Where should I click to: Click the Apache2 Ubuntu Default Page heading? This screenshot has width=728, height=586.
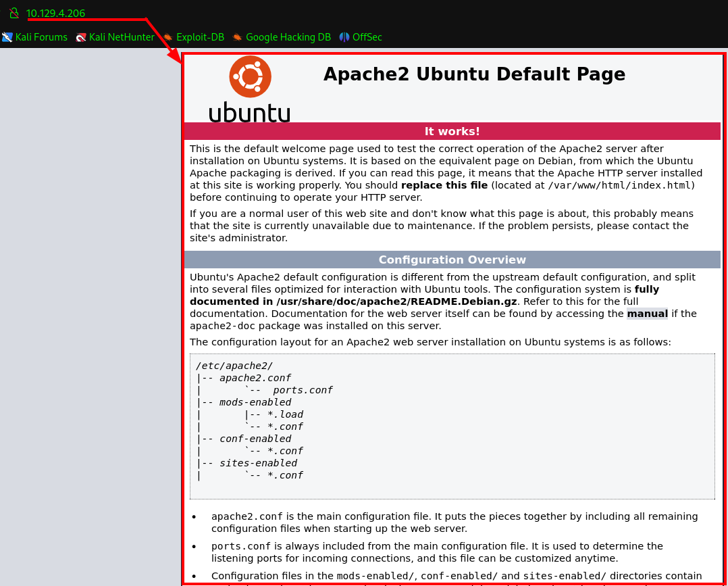click(x=474, y=74)
